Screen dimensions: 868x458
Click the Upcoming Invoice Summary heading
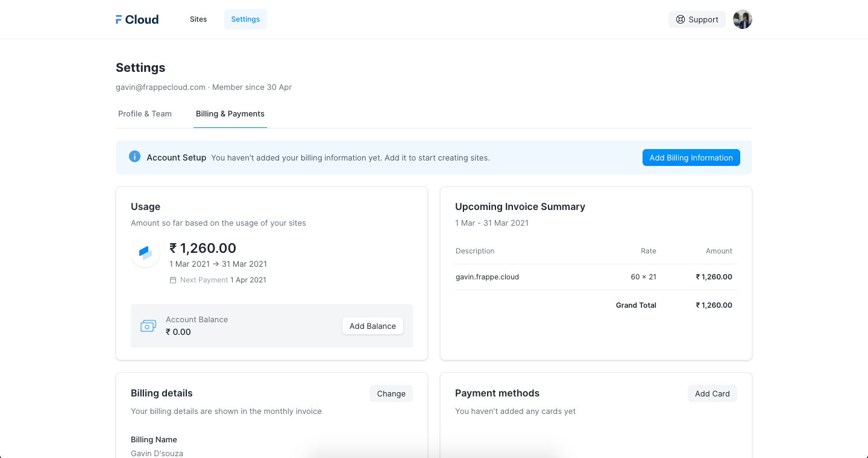click(x=520, y=206)
